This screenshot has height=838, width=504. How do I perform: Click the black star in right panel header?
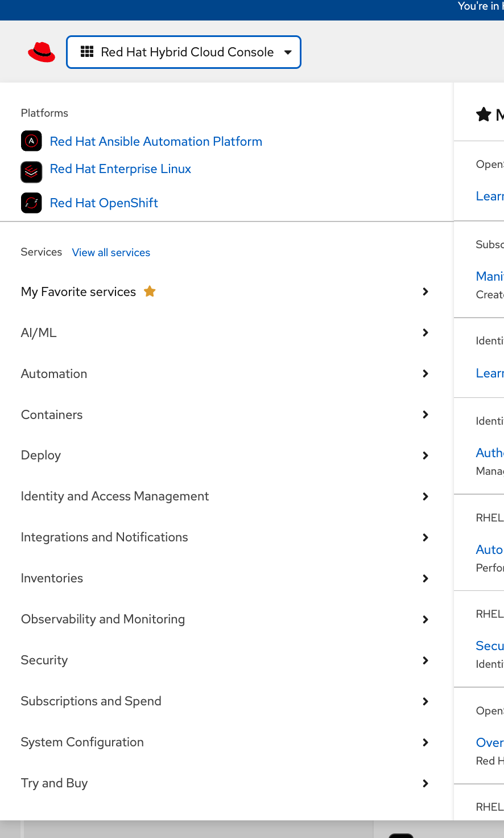click(484, 114)
